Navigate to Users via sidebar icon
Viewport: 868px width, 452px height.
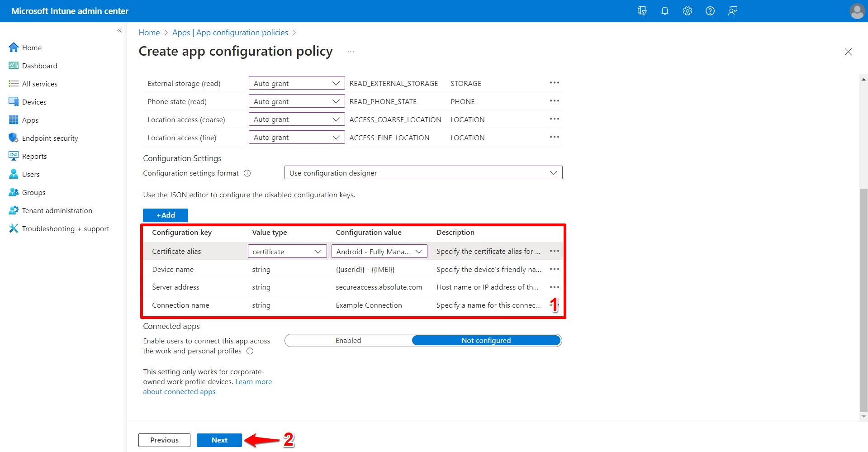coord(30,174)
